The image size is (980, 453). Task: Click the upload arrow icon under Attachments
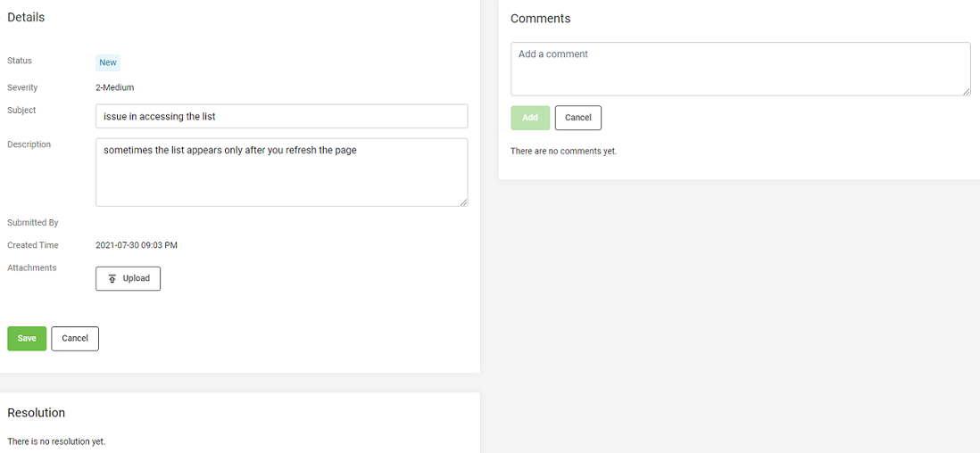(112, 279)
